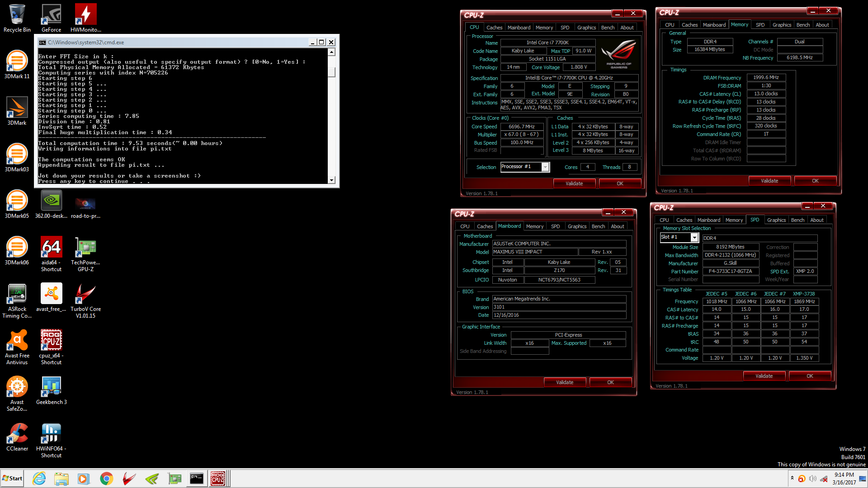
Task: Open 3DMark 11 desktop icon
Action: (x=17, y=65)
